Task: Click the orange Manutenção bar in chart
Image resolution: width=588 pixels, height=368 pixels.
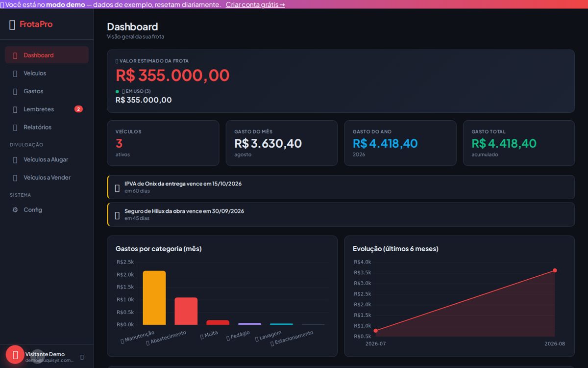Action: tap(154, 297)
